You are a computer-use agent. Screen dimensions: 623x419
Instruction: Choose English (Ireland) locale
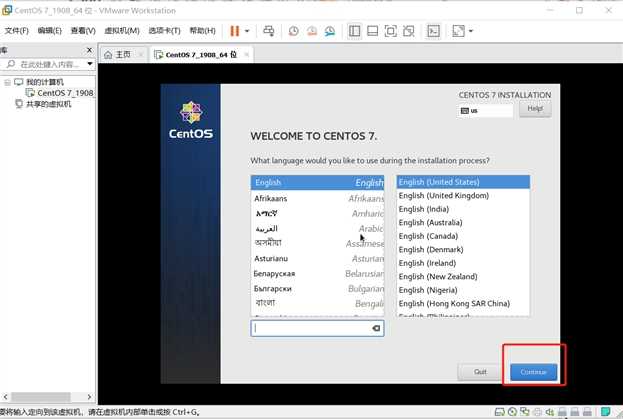point(463,263)
